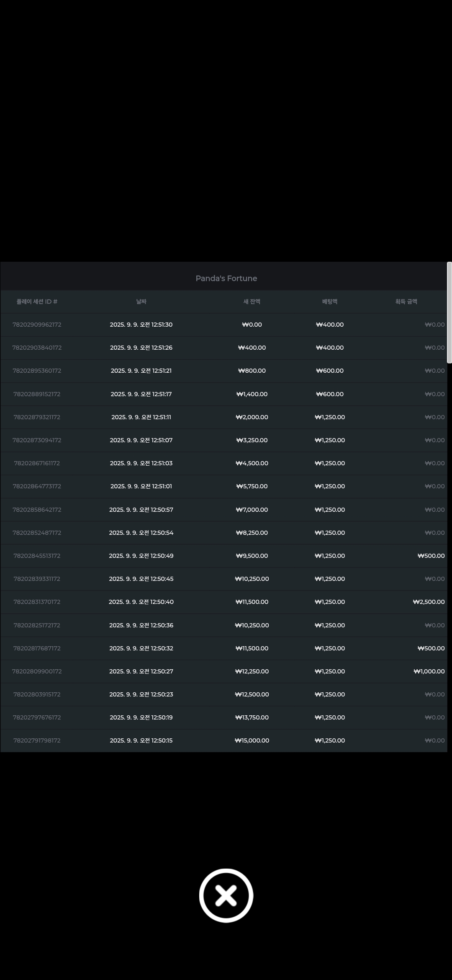452x980 pixels.
Task: Open session ID 78202845513172
Action: point(37,556)
